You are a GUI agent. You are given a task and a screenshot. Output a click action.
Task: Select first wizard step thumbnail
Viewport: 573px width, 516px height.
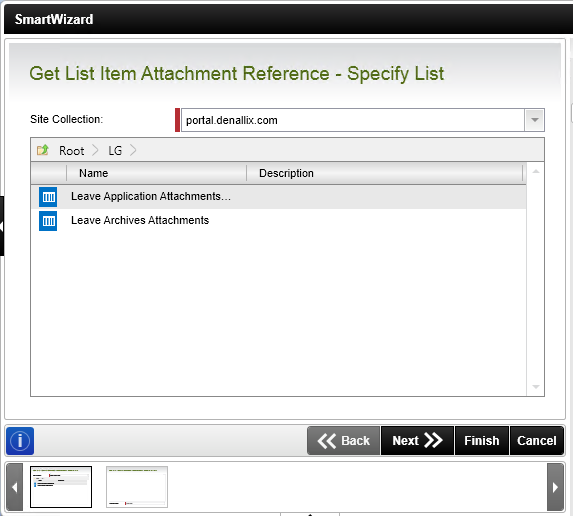click(x=61, y=487)
